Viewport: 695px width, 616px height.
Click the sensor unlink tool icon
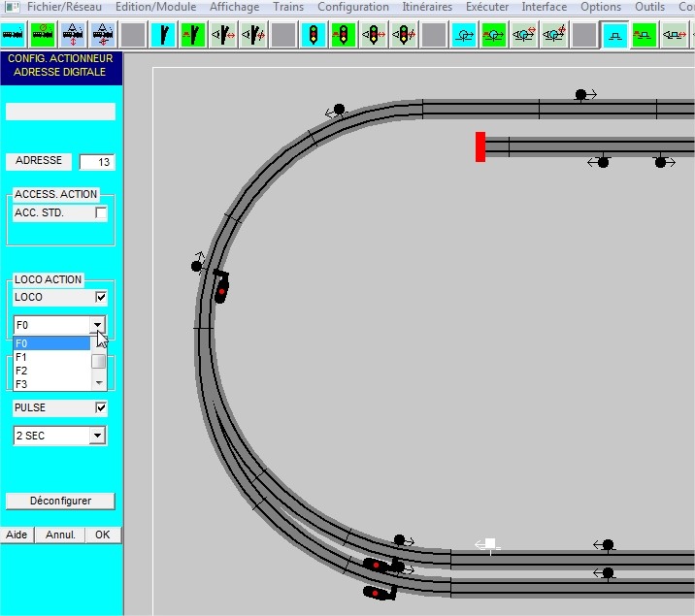[554, 35]
